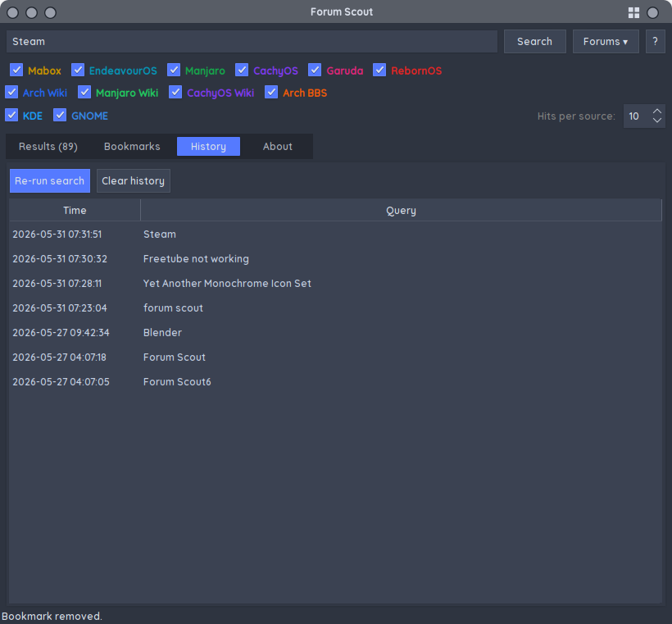Select the 'Steam' history row
Viewport: 672px width, 624px height.
pyautogui.click(x=335, y=235)
